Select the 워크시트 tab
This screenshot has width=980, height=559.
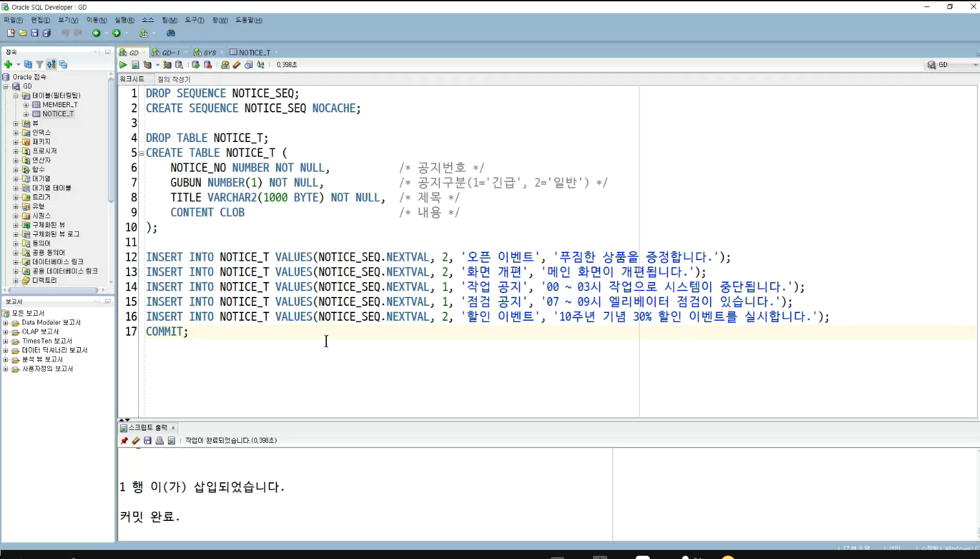pos(132,79)
